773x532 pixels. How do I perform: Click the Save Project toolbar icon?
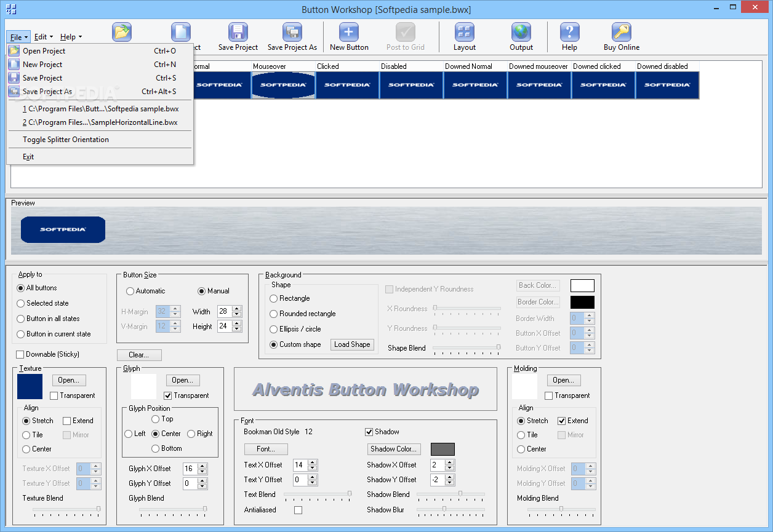(x=238, y=32)
